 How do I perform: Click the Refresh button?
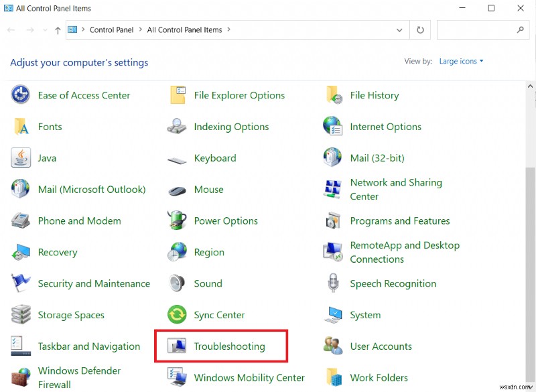[x=421, y=29]
